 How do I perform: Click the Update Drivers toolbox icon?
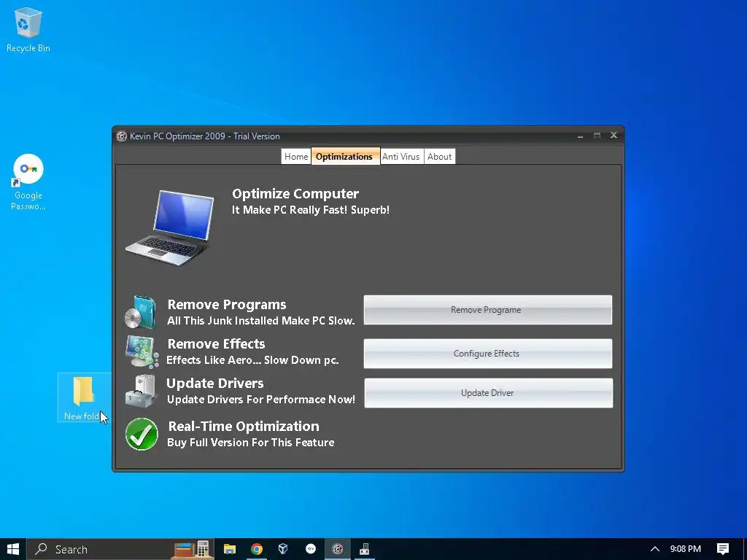coord(141,392)
